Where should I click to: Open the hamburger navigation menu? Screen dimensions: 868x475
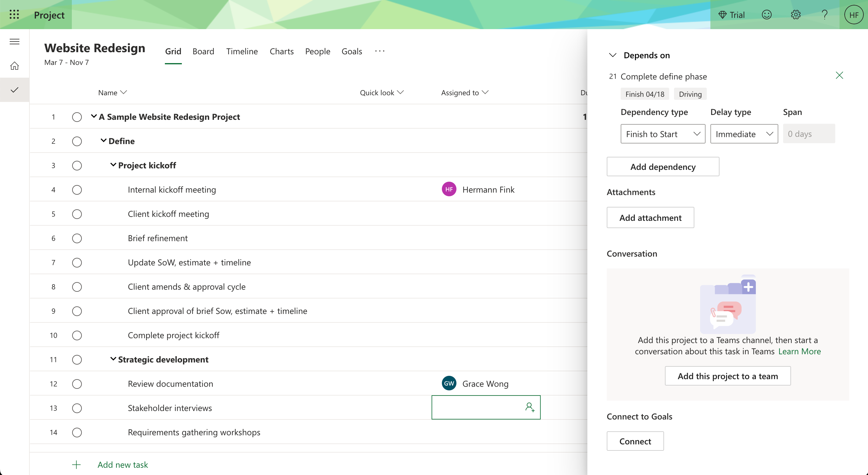coord(15,42)
